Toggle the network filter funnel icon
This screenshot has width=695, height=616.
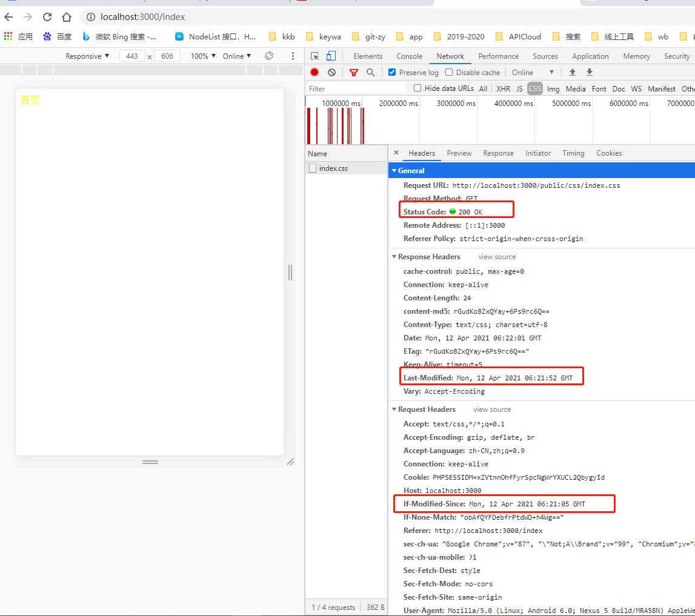pyautogui.click(x=354, y=72)
